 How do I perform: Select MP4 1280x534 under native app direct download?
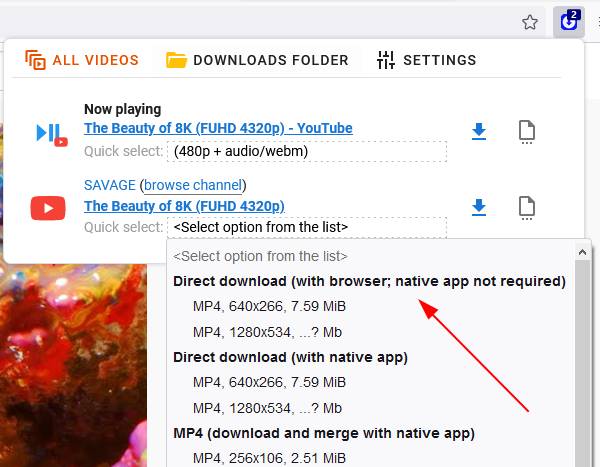pyautogui.click(x=267, y=408)
